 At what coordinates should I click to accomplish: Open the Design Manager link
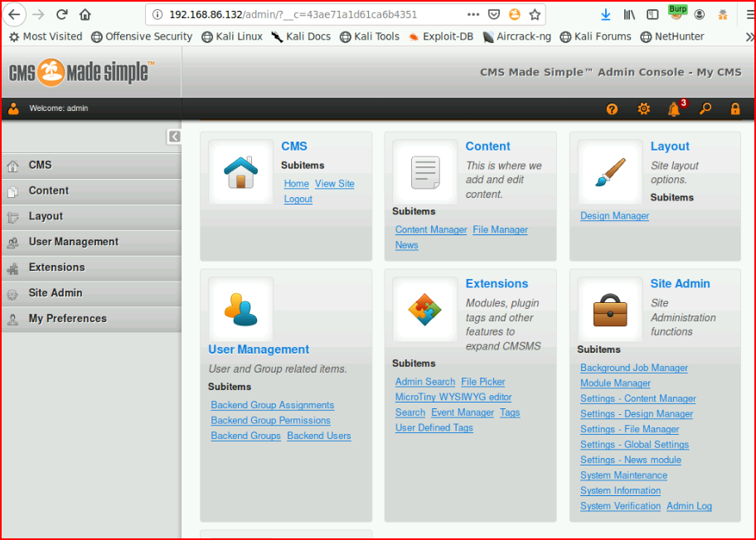(615, 216)
